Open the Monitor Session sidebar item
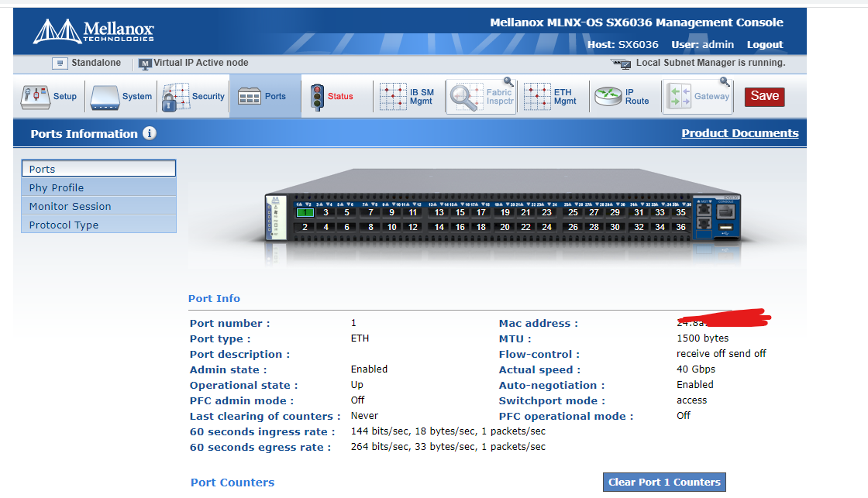The width and height of the screenshot is (868, 498). 98,206
